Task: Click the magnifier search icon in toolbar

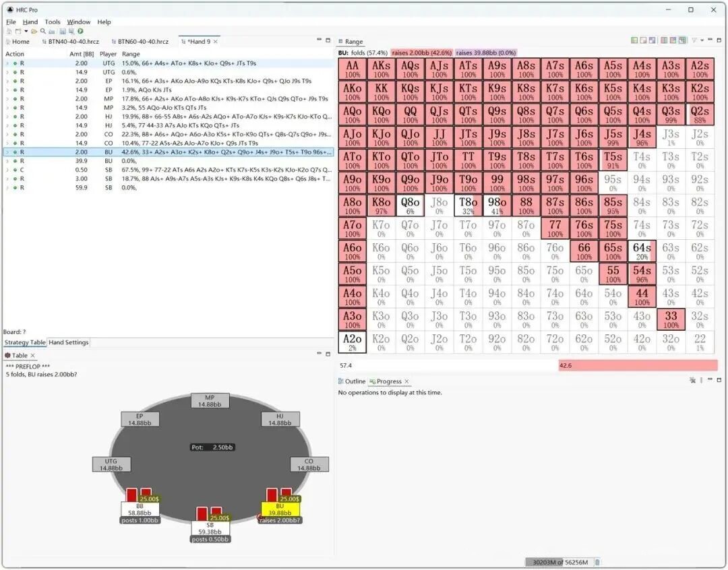Action: tap(43, 31)
